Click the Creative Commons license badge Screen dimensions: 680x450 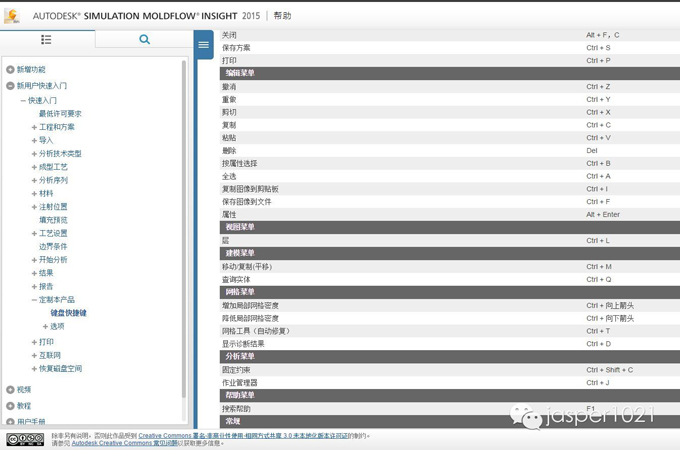pos(25,439)
